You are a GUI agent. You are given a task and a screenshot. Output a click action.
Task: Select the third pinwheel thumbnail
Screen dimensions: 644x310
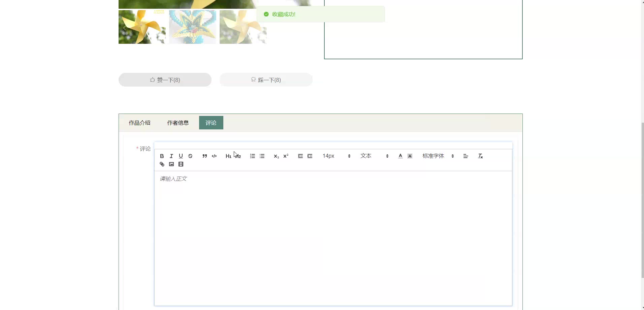243,27
